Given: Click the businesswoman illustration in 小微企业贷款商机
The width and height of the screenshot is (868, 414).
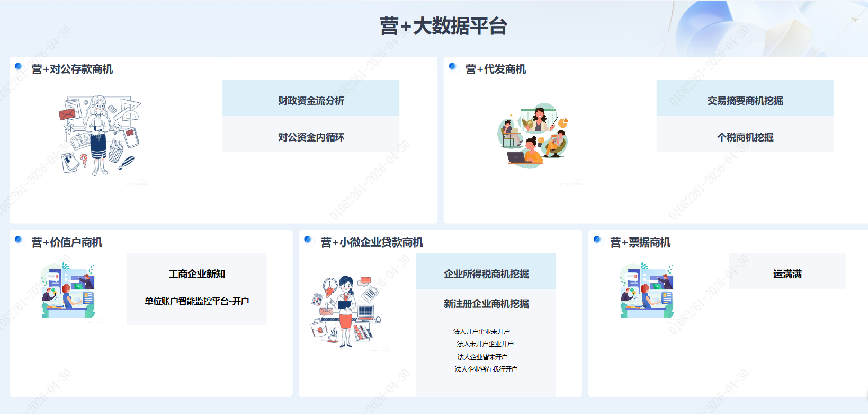Looking at the screenshot, I should click(346, 311).
